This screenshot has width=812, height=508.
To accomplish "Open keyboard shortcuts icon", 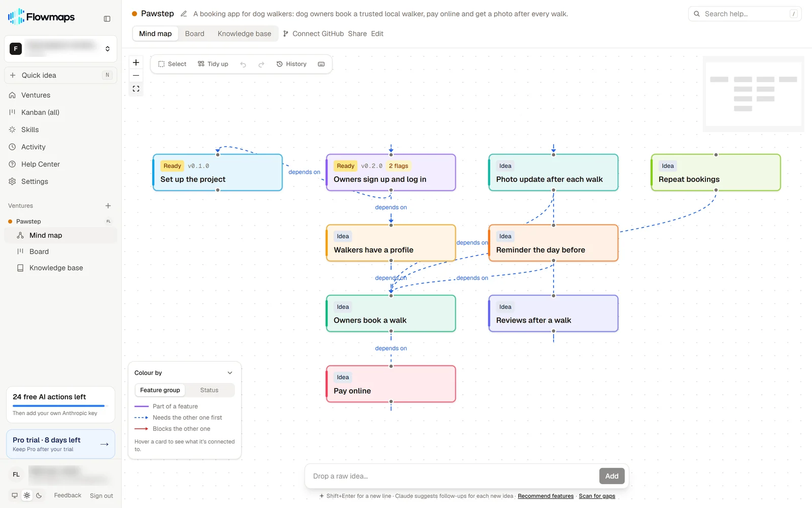I will (321, 64).
